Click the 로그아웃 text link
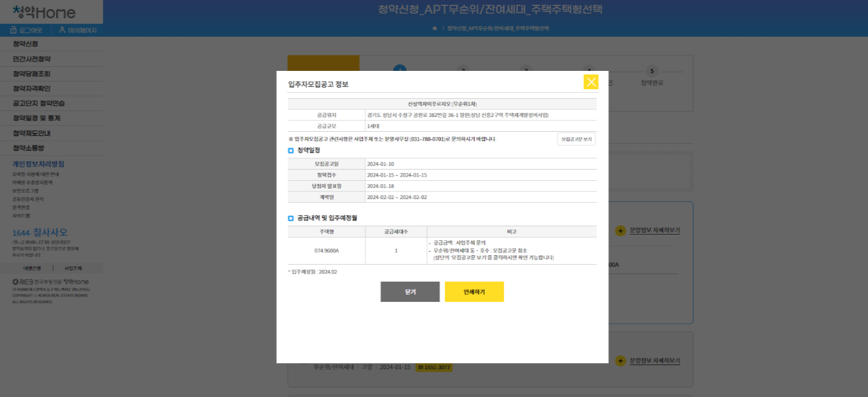Image resolution: width=868 pixels, height=397 pixels. coord(31,30)
